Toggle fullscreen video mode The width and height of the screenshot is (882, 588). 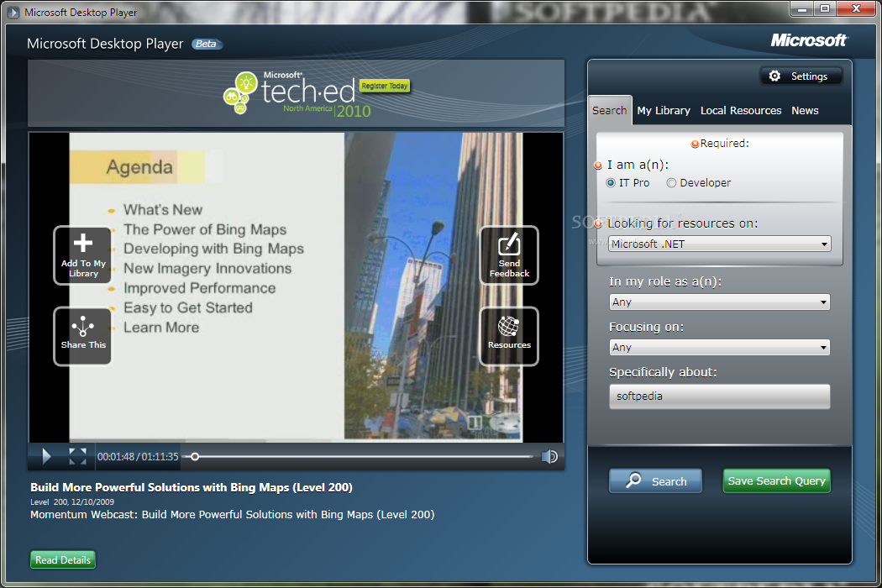pyautogui.click(x=77, y=456)
